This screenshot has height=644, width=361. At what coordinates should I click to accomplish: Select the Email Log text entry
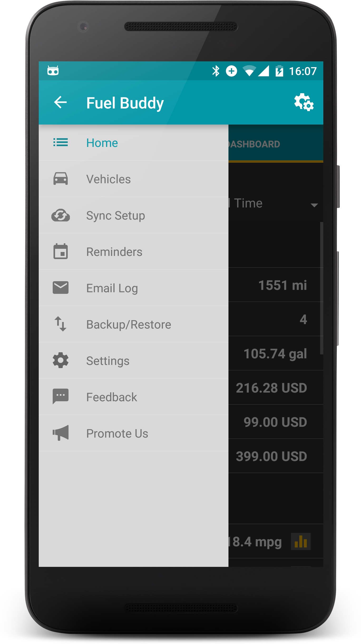[x=112, y=288]
